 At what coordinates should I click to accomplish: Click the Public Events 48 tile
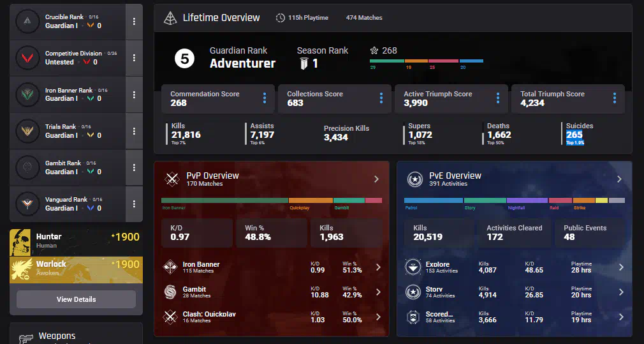point(590,233)
